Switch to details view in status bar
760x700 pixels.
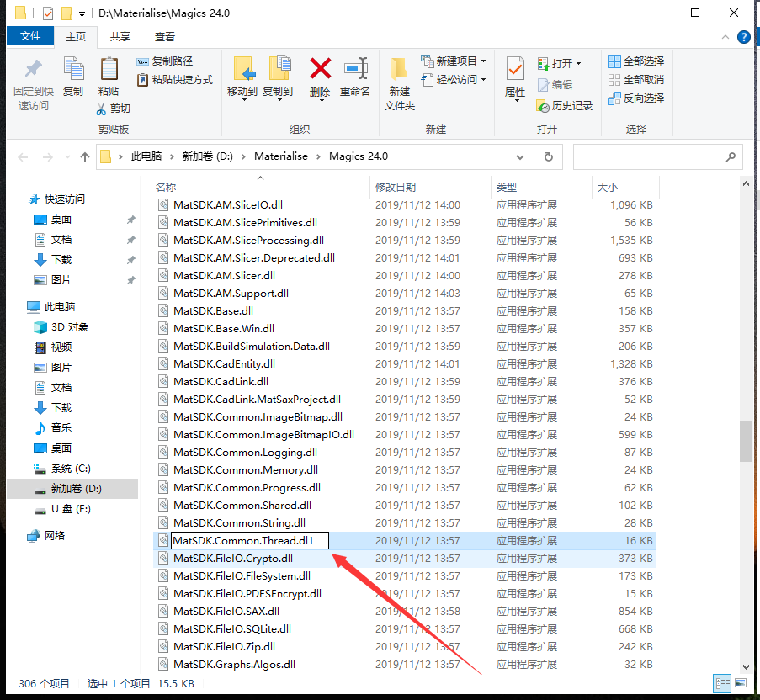tap(722, 683)
